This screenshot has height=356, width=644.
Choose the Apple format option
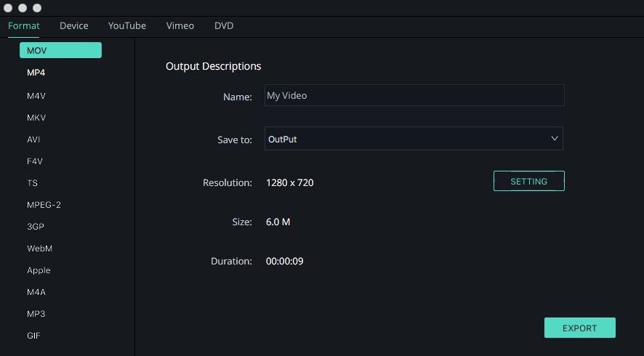39,270
